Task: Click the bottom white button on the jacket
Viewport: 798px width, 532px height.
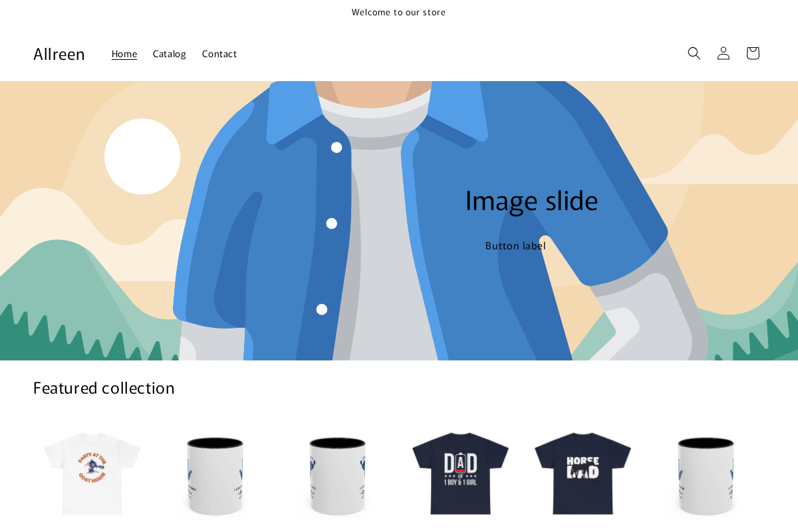Action: coord(322,309)
